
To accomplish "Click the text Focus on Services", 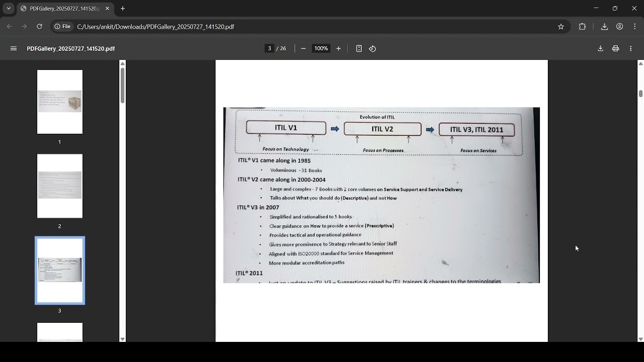I will click(x=478, y=150).
